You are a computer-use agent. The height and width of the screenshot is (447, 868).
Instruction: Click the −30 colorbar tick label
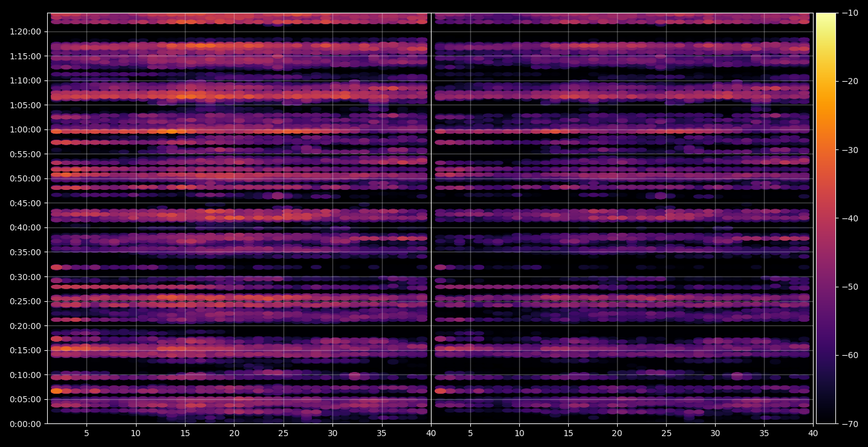tap(850, 150)
